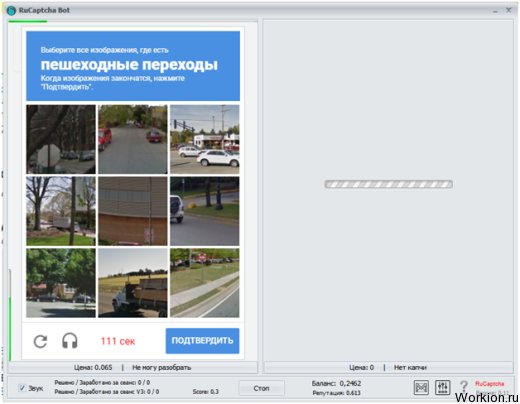The width and height of the screenshot is (520, 404).
Task: Open the envelope message icon
Action: [x=421, y=387]
